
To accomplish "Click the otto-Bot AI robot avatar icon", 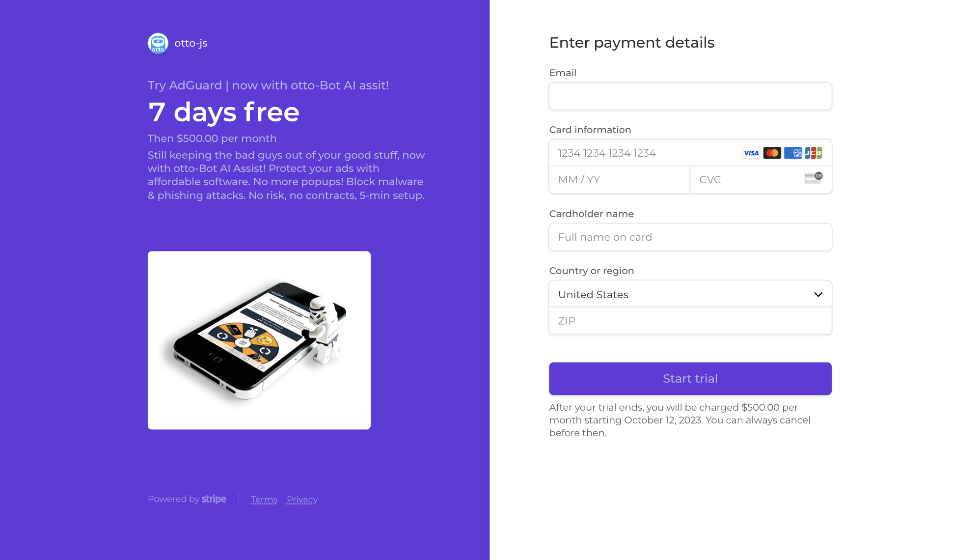I will (157, 43).
